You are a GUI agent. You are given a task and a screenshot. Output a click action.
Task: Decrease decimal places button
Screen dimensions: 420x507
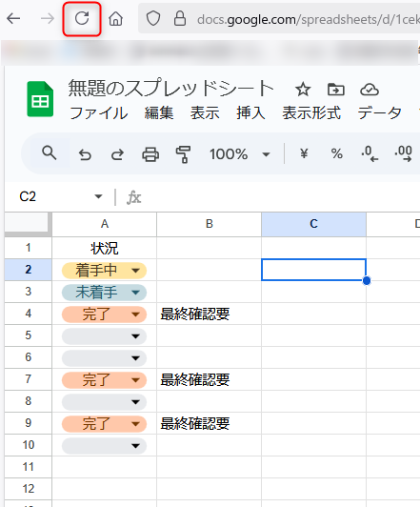point(370,153)
